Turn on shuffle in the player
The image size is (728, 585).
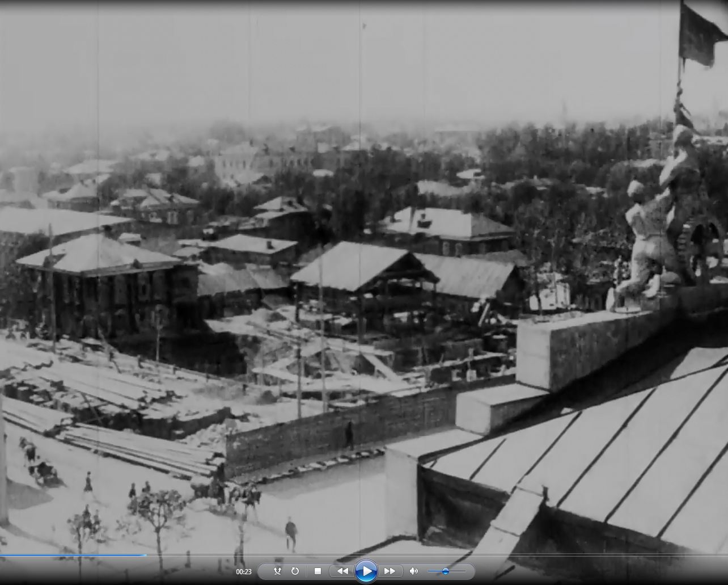pos(277,571)
